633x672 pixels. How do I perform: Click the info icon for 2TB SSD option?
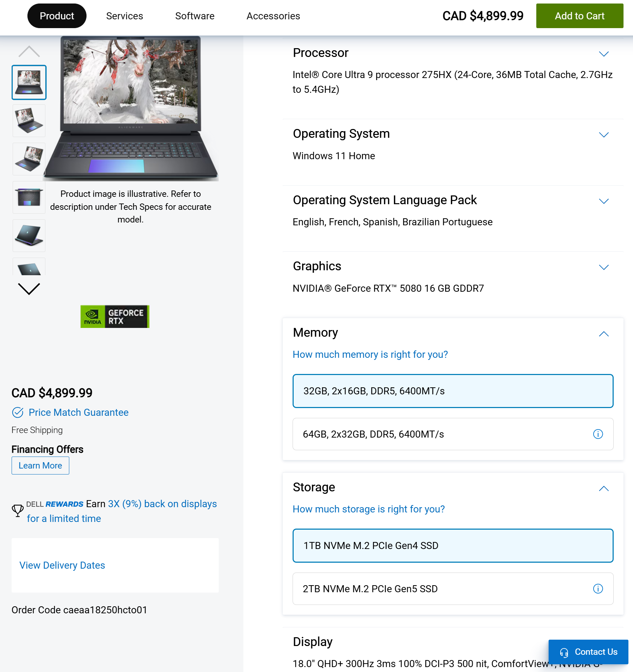click(598, 589)
